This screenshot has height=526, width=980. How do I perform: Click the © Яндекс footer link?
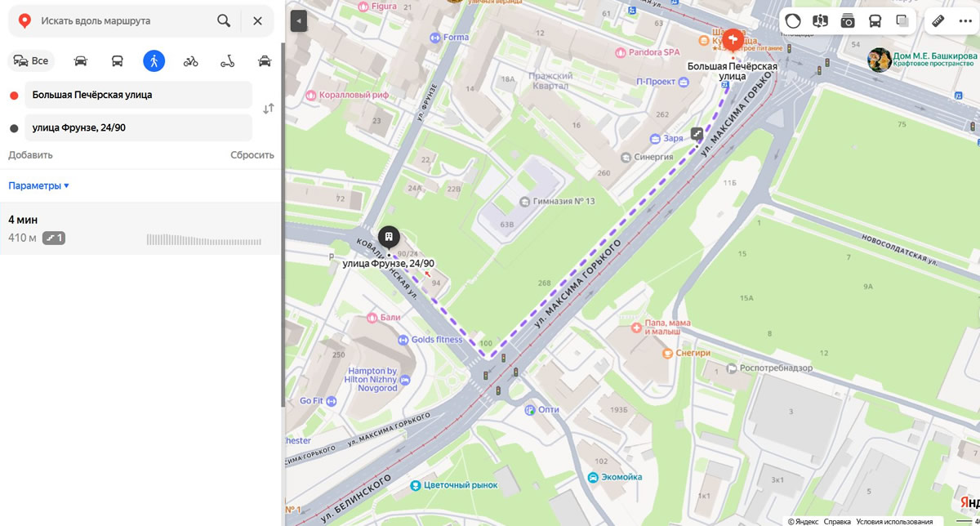(803, 521)
